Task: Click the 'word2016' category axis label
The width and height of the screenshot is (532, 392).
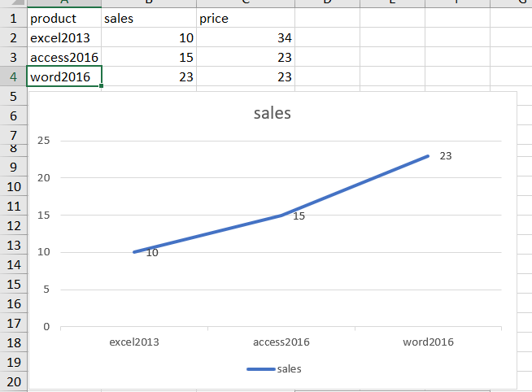Action: (x=428, y=342)
